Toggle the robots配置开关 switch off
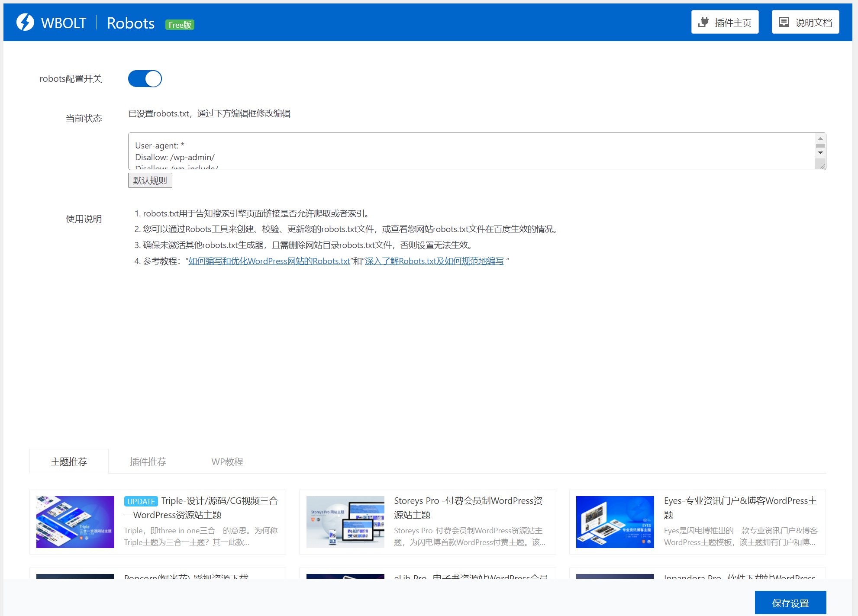The height and width of the screenshot is (616, 858). tap(145, 79)
